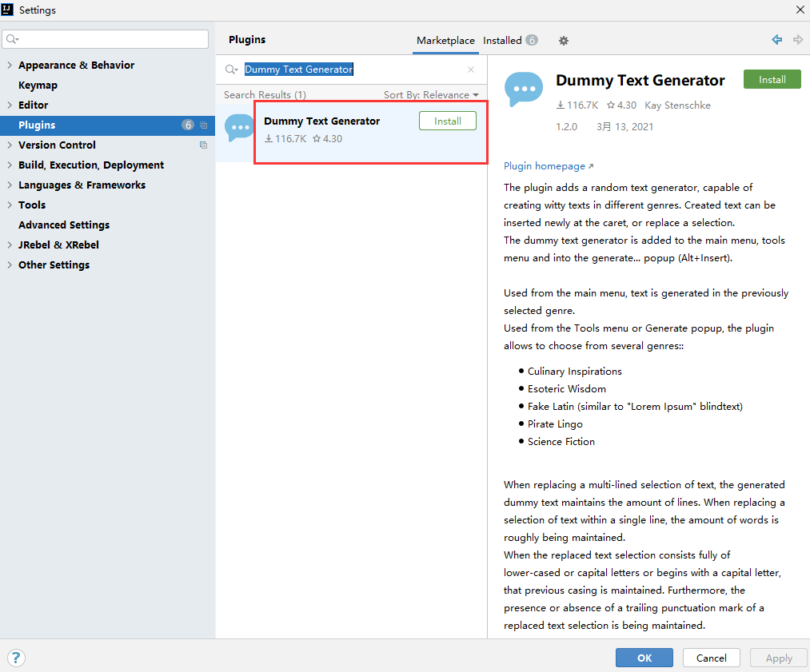This screenshot has height=672, width=810.
Task: Open plugin settings via gear icon
Action: (564, 40)
